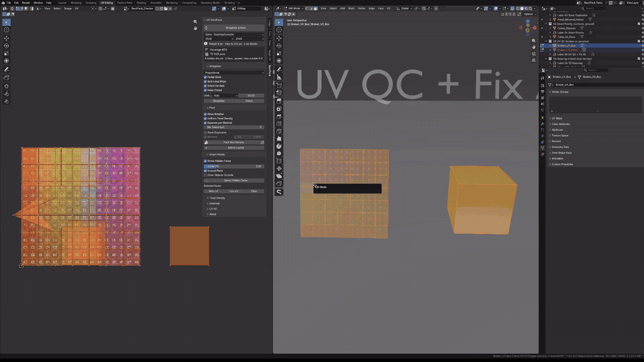This screenshot has width=644, height=362.
Task: Select the 3D viewport Select Box tool
Action: point(279,22)
